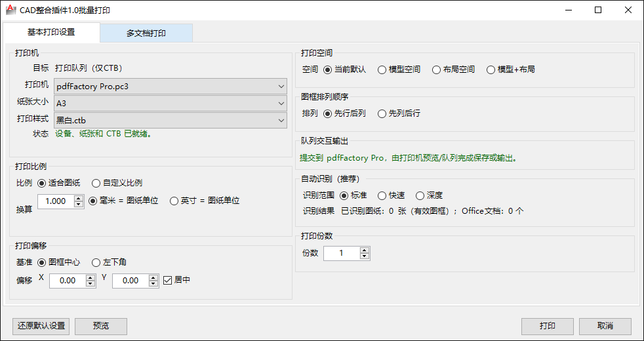Choose 先行后列 frame ordering
The height and width of the screenshot is (341, 644).
tap(344, 114)
